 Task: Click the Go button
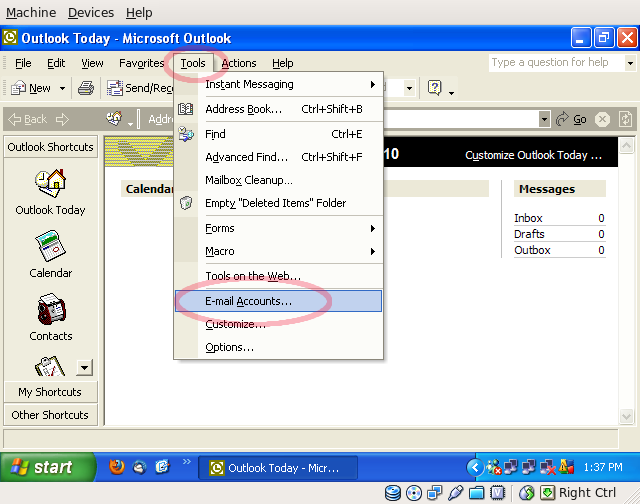pos(571,119)
